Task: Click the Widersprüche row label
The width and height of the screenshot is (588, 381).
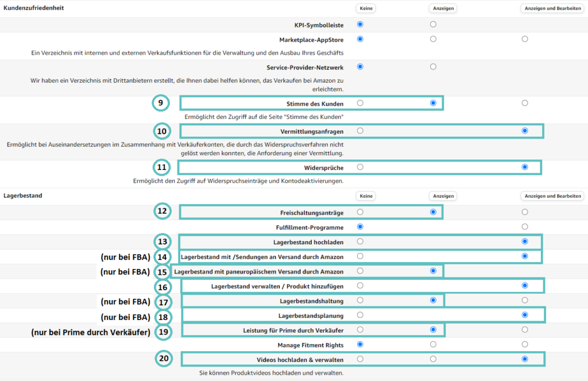Action: pos(324,168)
